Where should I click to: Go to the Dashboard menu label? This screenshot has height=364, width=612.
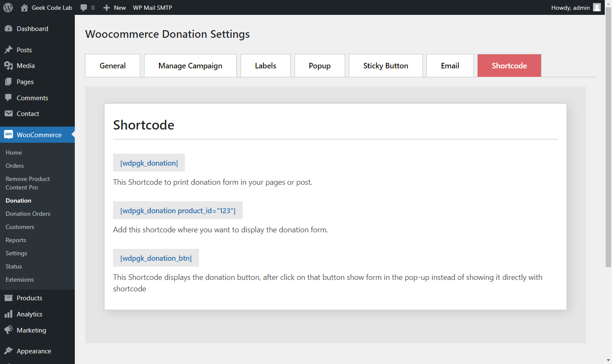click(x=32, y=28)
